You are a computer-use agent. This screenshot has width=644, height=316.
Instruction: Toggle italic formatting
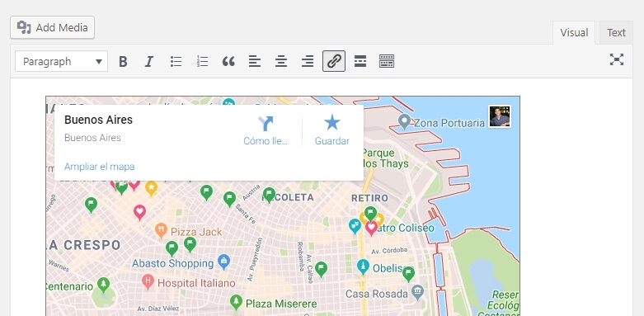pyautogui.click(x=148, y=62)
